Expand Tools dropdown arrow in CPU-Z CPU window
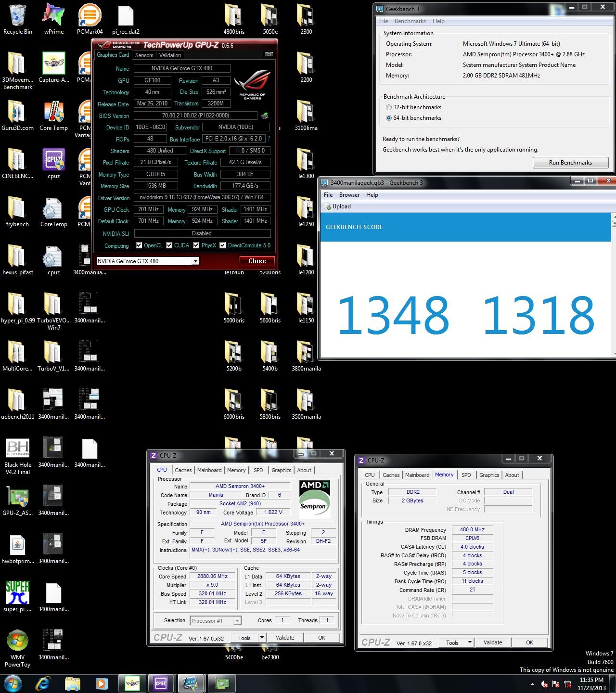The image size is (616, 693). point(262,638)
